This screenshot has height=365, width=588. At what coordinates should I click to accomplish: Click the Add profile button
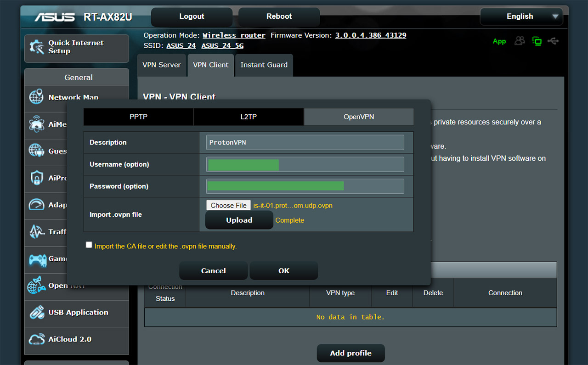351,353
